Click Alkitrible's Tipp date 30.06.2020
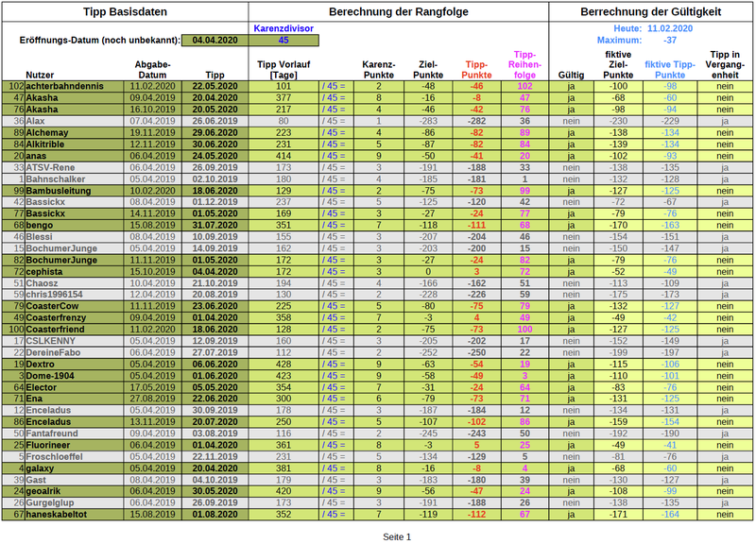Viewport: 756px width, 544px height. point(215,144)
